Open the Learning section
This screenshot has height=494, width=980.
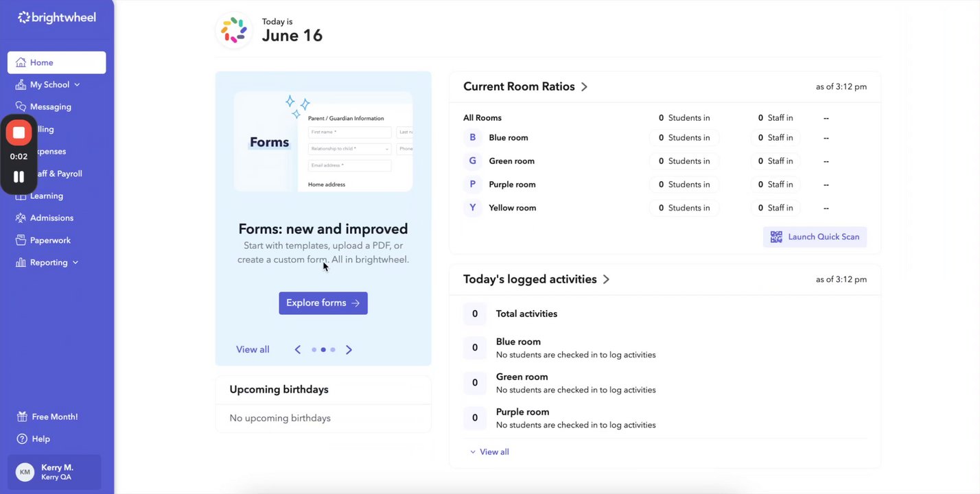tap(47, 196)
